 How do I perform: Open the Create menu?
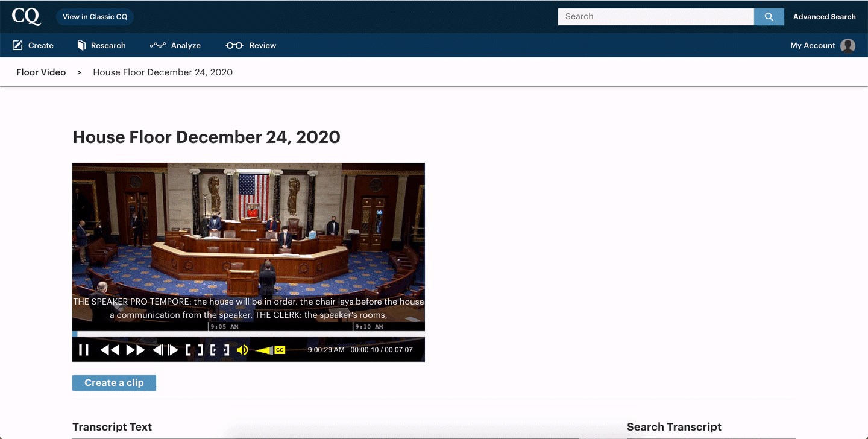[x=33, y=45]
